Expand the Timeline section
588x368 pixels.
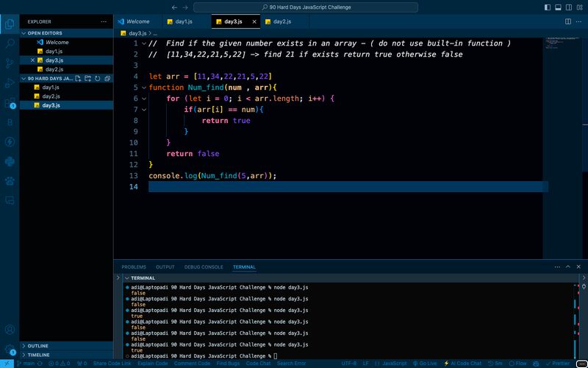coord(38,355)
